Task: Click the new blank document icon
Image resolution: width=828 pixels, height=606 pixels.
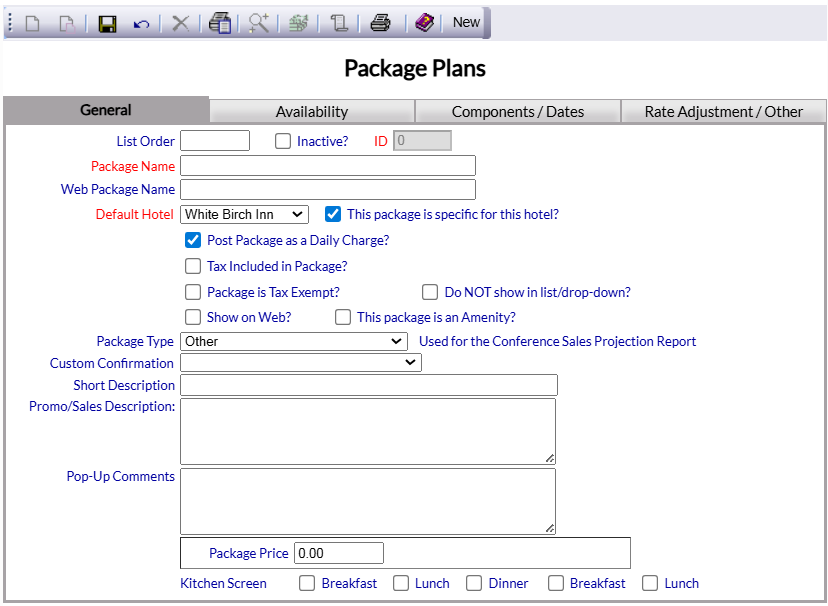Action: tap(33, 23)
